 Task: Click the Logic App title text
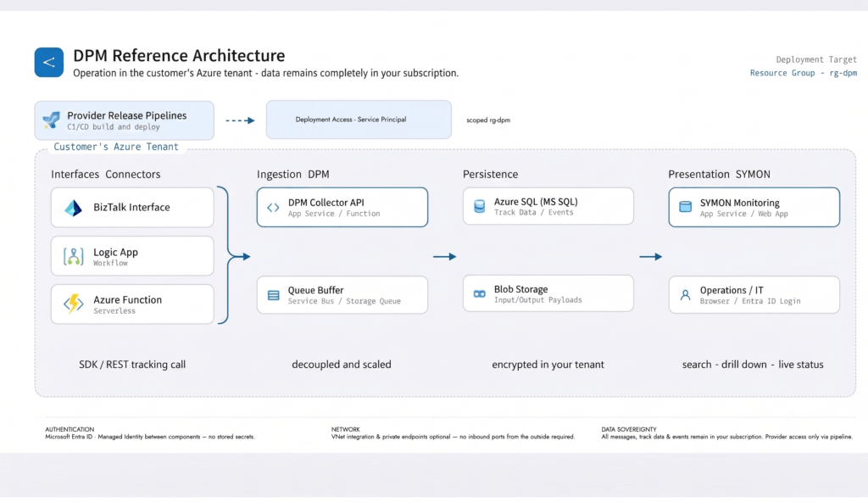coord(115,252)
